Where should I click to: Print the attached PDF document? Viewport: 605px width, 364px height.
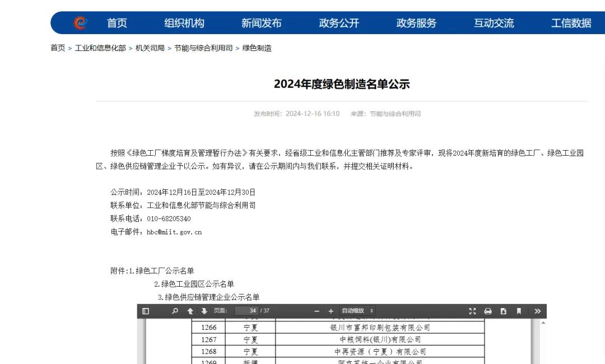click(x=487, y=311)
